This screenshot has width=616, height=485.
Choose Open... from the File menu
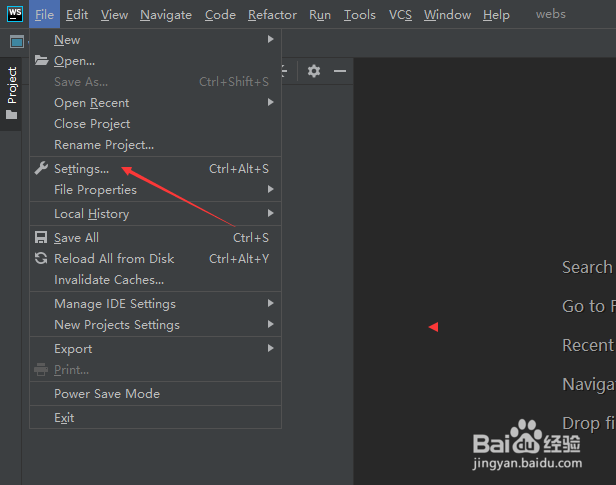(156, 61)
